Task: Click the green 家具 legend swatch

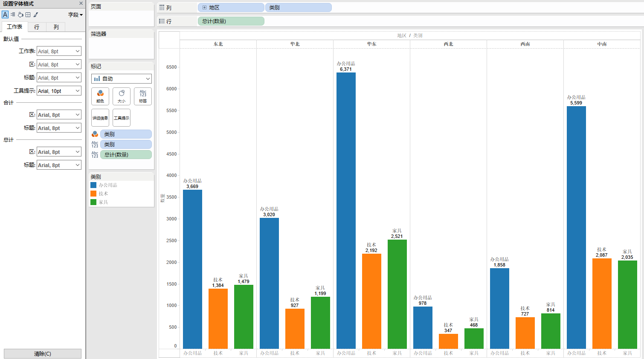Action: coord(93,202)
